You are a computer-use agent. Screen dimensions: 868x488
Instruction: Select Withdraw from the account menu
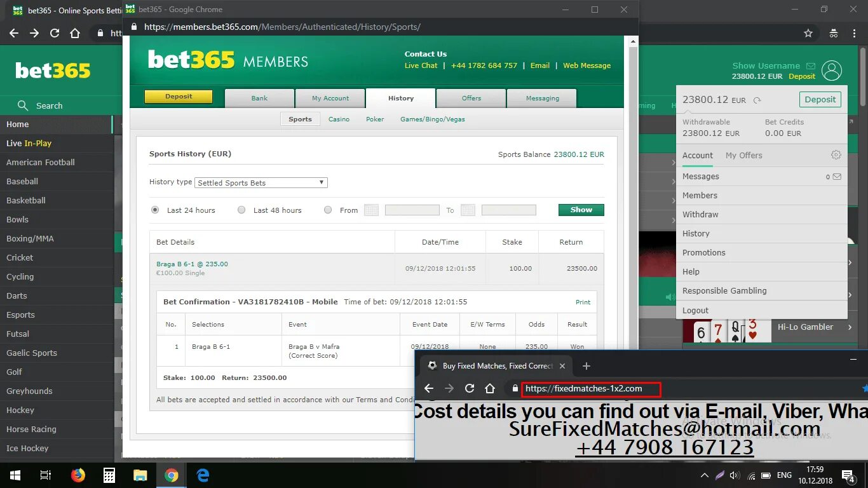coord(761,215)
